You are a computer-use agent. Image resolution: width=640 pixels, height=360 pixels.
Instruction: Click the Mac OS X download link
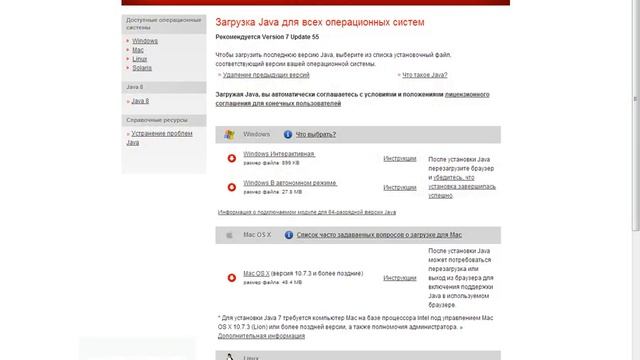coord(256,273)
